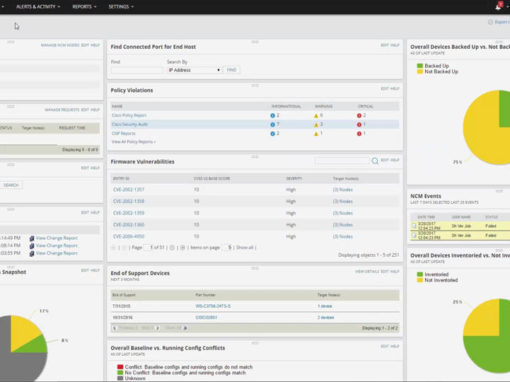Click the SEARCH button in left panel
This screenshot has width=510, height=382.
click(11, 185)
